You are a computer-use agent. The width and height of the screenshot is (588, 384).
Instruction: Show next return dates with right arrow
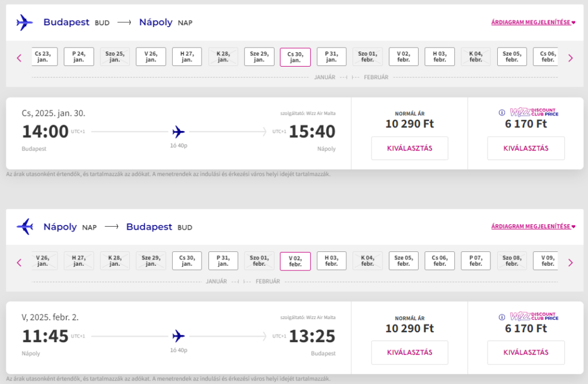click(570, 262)
